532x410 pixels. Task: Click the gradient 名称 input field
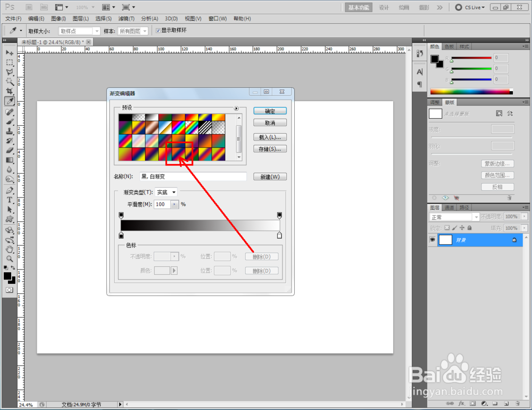(193, 176)
